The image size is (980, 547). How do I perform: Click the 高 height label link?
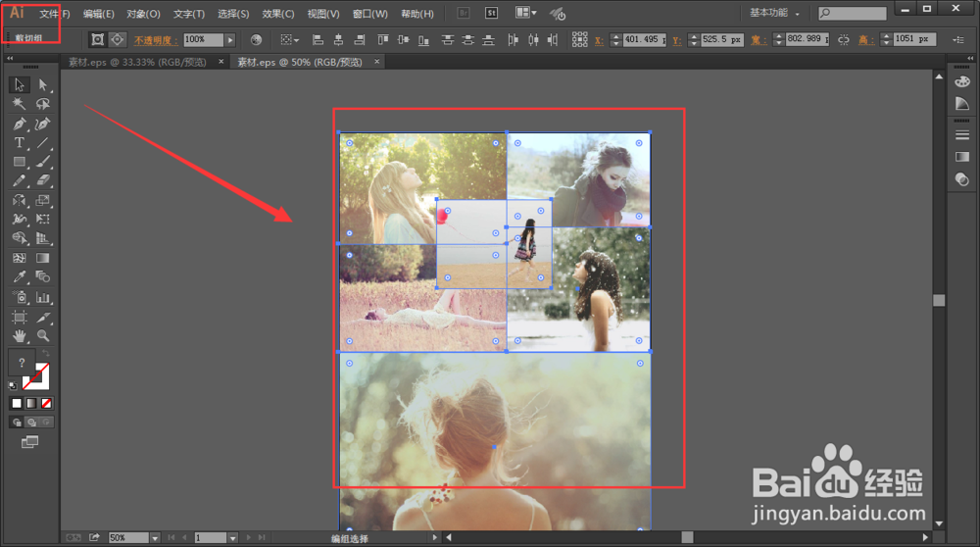click(865, 40)
